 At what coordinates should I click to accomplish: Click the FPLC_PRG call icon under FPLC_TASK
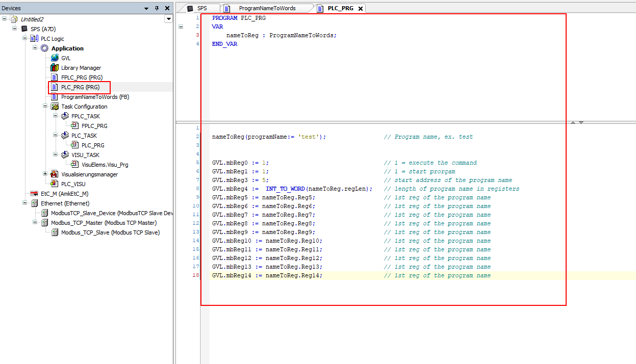pyautogui.click(x=75, y=126)
